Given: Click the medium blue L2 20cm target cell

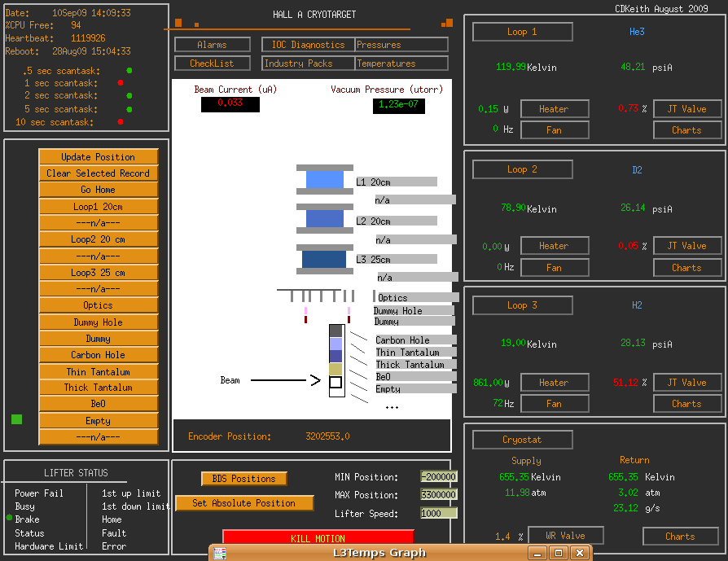Looking at the screenshot, I should (325, 218).
